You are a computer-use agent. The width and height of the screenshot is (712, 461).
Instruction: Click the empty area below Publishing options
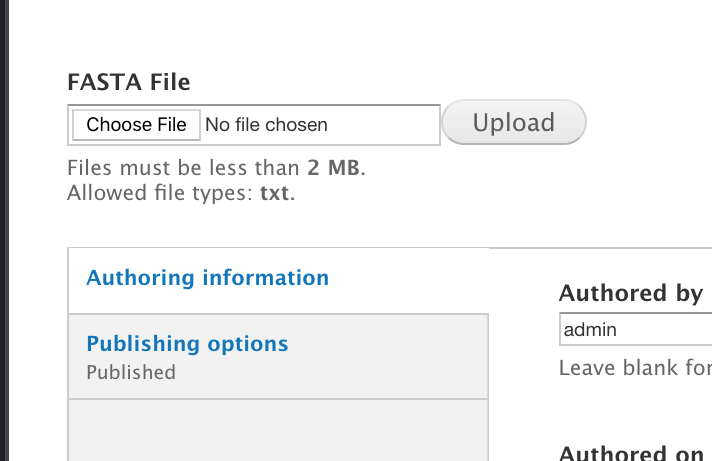pyautogui.click(x=278, y=430)
